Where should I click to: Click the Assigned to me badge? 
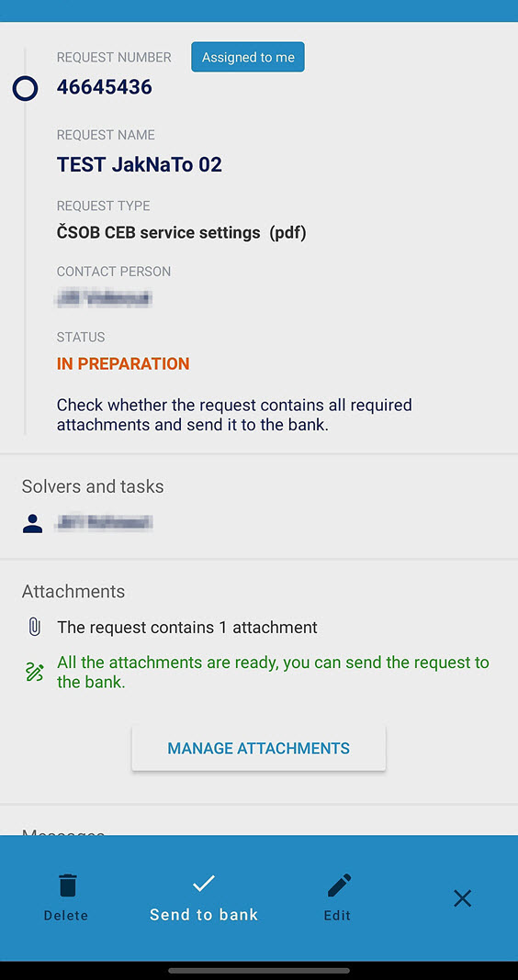click(248, 57)
